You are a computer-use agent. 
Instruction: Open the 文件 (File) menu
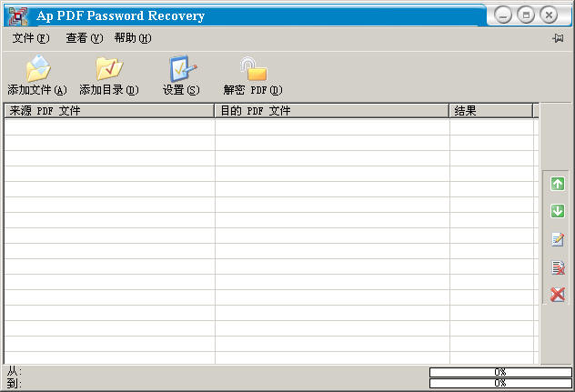(x=31, y=38)
